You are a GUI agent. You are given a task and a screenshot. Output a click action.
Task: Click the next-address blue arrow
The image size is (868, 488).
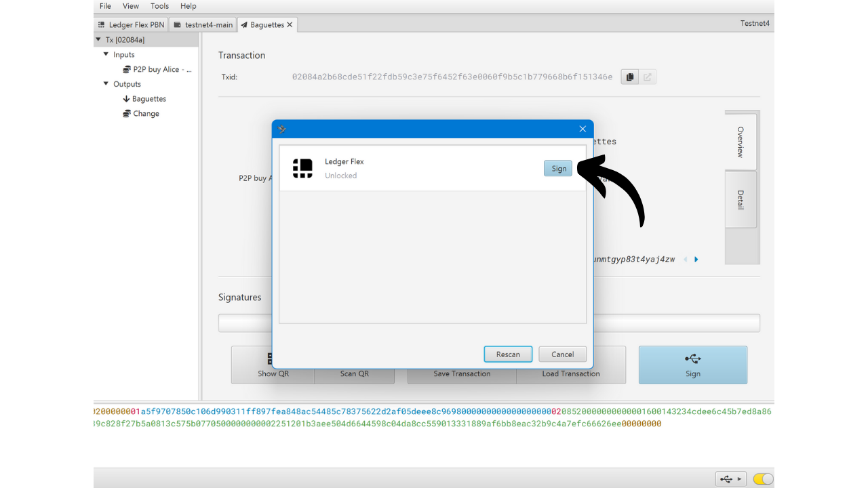[x=696, y=260]
